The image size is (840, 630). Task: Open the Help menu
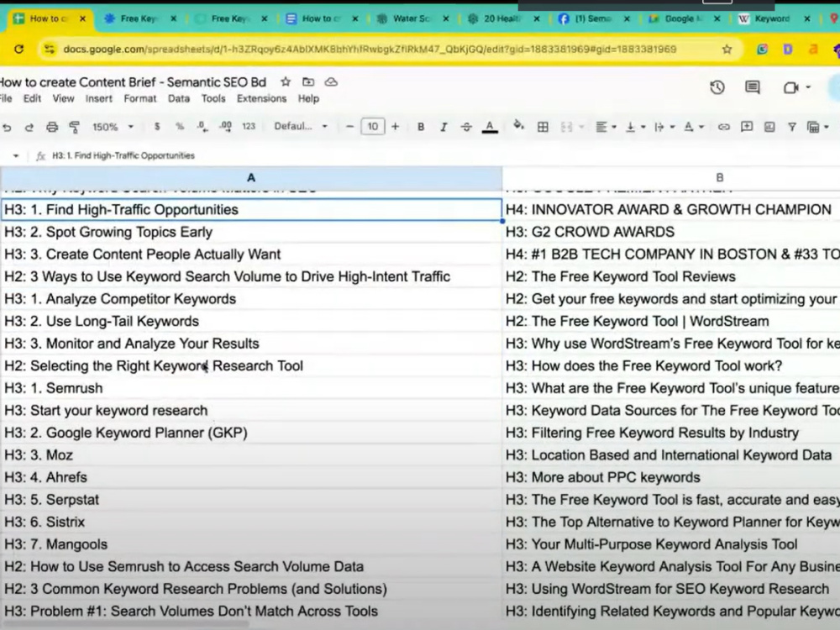click(308, 98)
